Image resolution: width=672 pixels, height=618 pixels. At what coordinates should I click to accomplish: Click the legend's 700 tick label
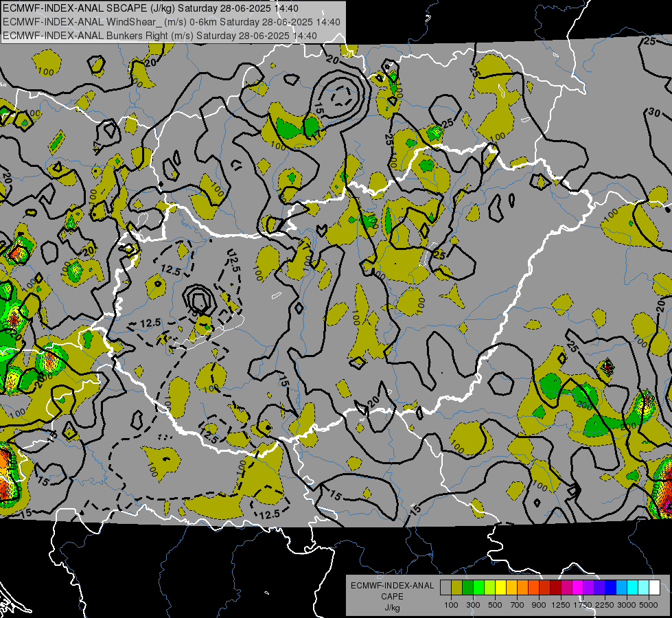coord(518,605)
